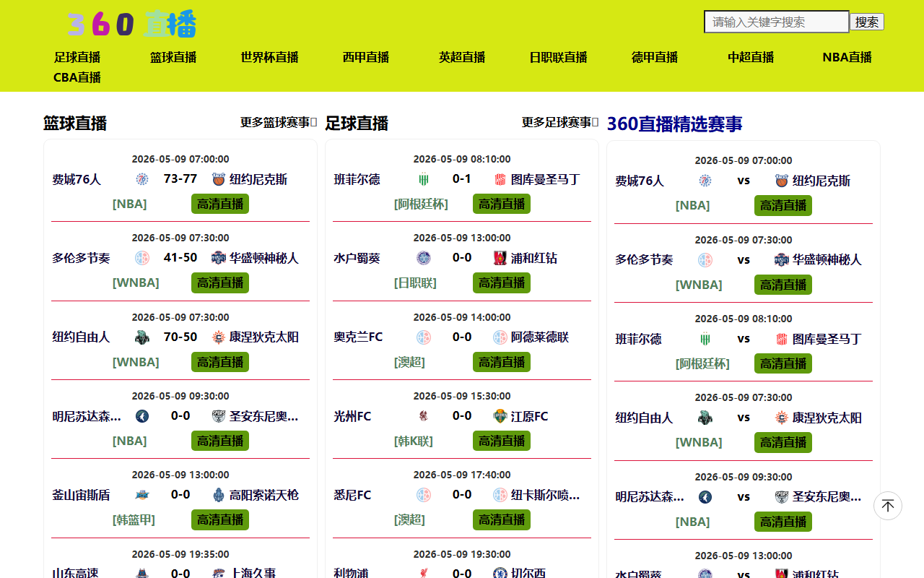This screenshot has height=578, width=924.
Task: Click 康涅狄克太阳 logo in 篮球直播 list
Action: click(x=219, y=337)
